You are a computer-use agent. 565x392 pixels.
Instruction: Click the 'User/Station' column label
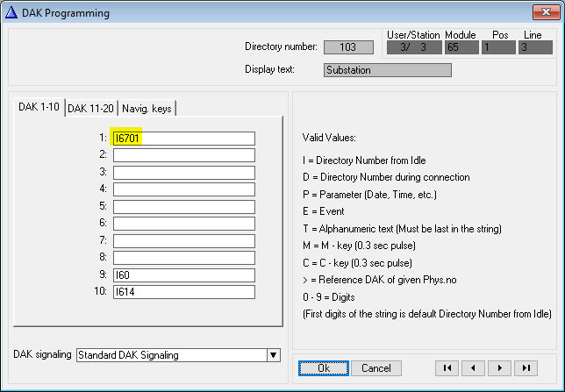click(413, 35)
